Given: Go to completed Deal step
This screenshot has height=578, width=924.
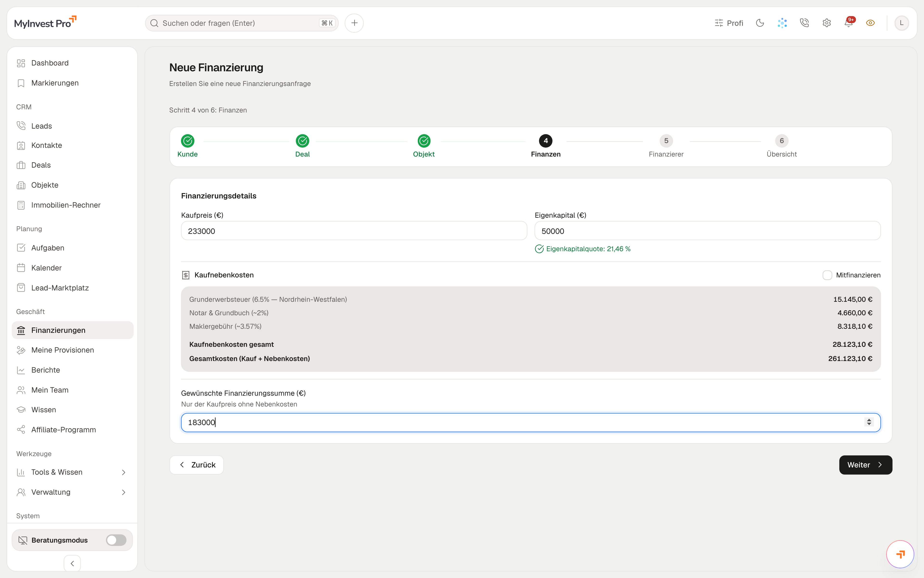Looking at the screenshot, I should tap(302, 146).
